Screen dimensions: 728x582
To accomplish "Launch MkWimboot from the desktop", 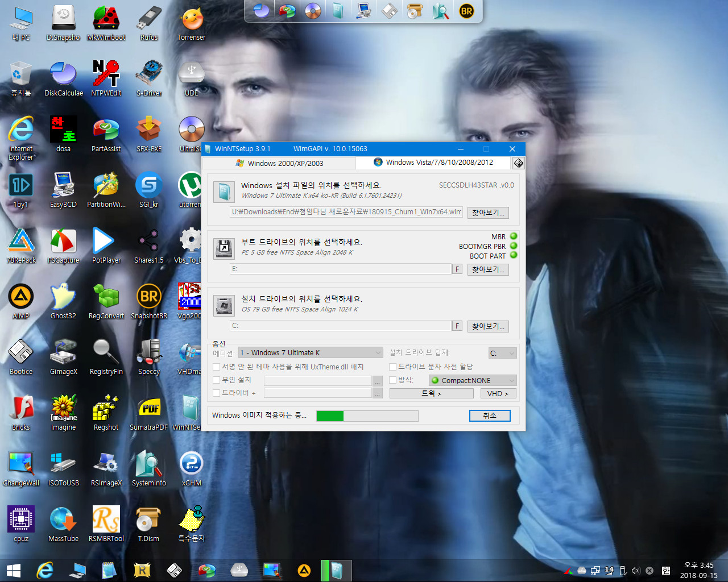I will (106, 23).
